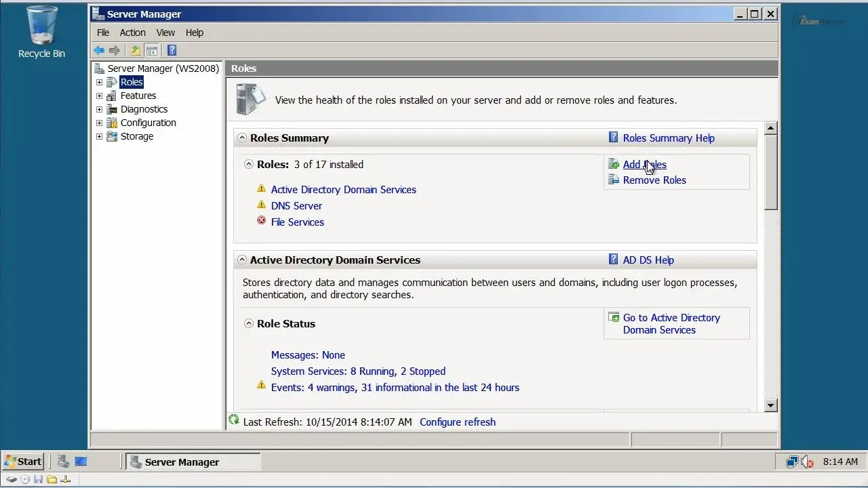Viewport: 868px width, 488px height.
Task: Click the floppy disk status icon at bottom
Action: 38,479
